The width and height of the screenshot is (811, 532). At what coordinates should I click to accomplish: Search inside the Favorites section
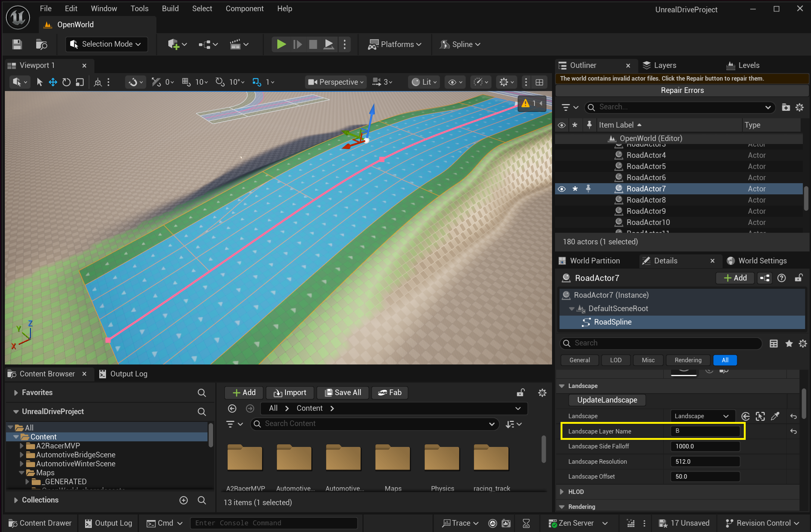(x=202, y=392)
